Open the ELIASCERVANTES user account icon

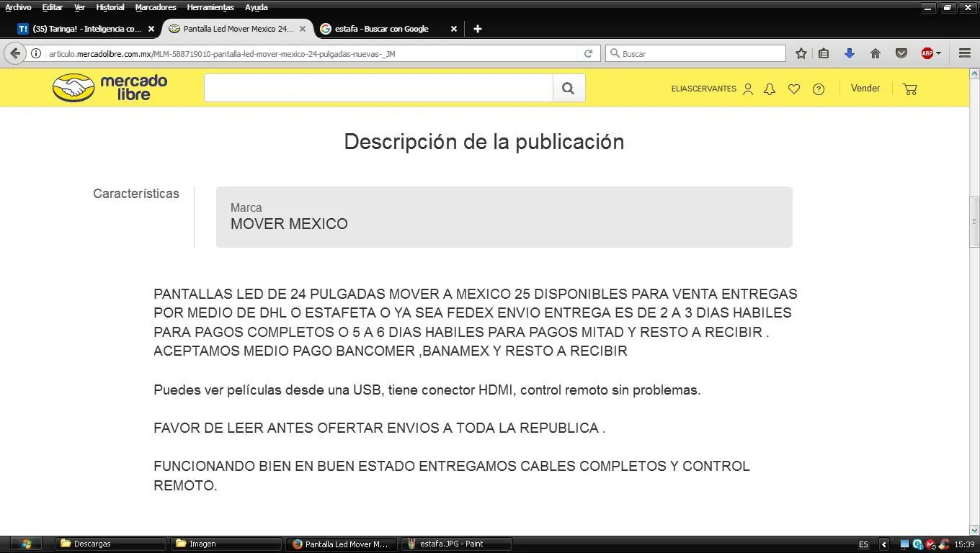tap(748, 89)
